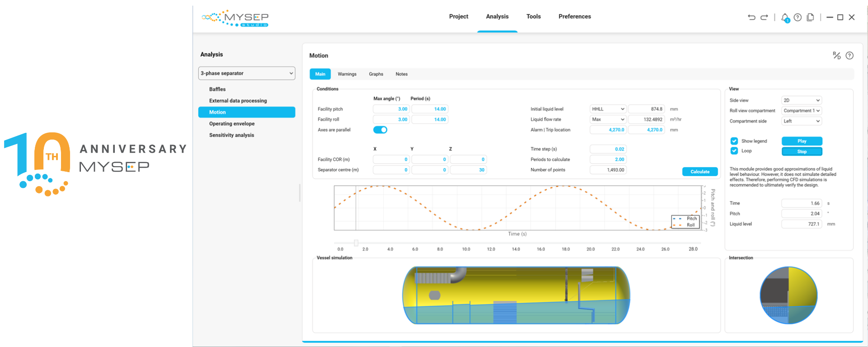Click Trip location 4,270.0 field
This screenshot has height=347, width=868.
click(x=646, y=130)
